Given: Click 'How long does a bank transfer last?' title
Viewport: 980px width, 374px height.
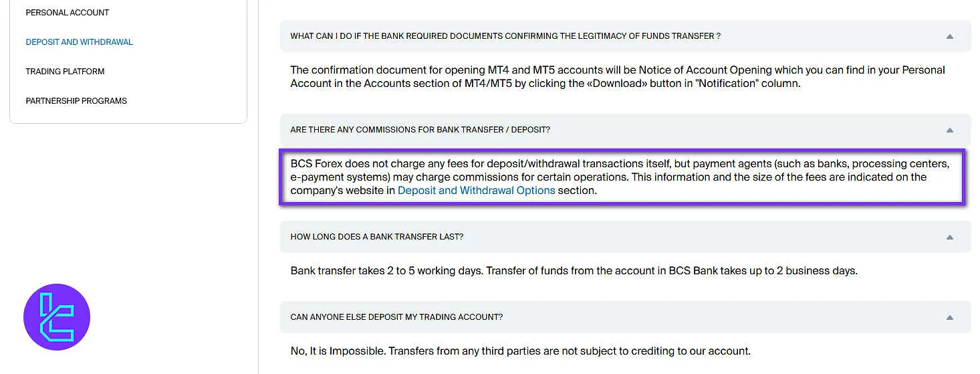Looking at the screenshot, I should point(376,237).
